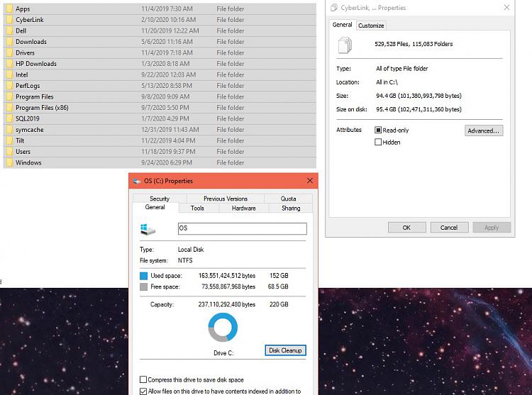The height and width of the screenshot is (395, 532).
Task: Click the Drive C: label under chart
Action: click(x=223, y=353)
